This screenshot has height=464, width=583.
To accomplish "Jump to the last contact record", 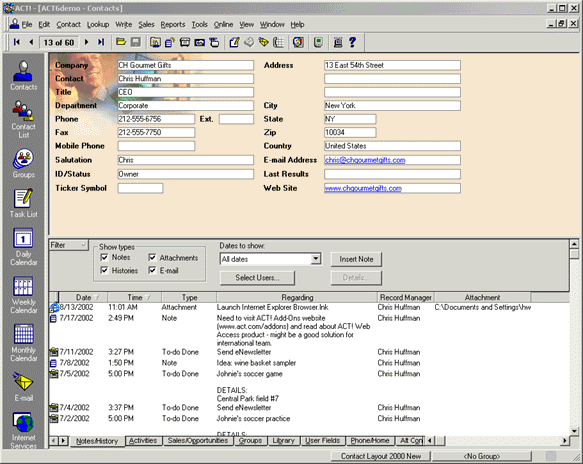I will (101, 42).
